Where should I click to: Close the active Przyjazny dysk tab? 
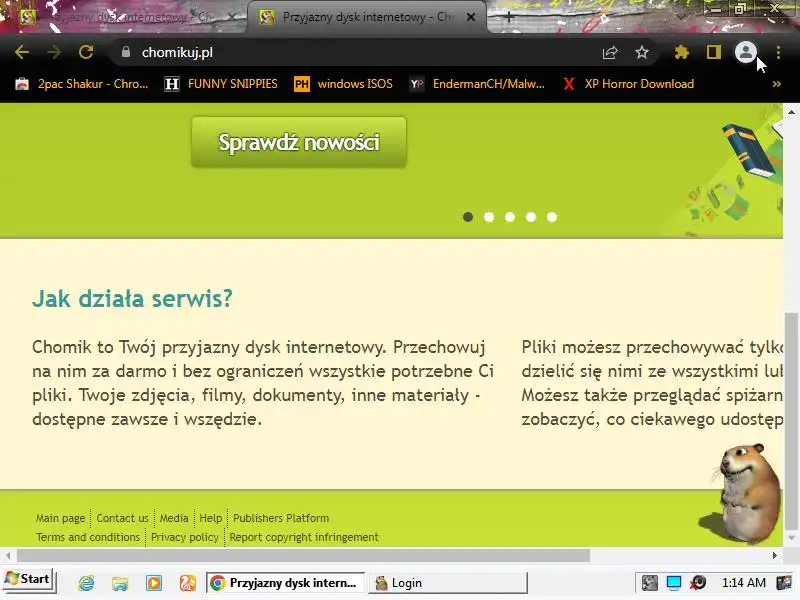coord(471,17)
